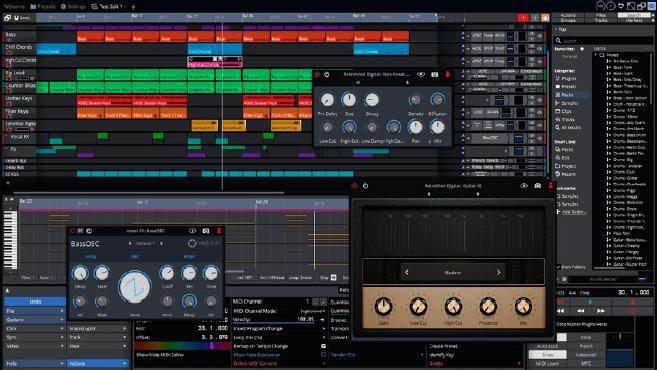
Task: Click the red record button in transport
Action: pyautogui.click(x=633, y=302)
